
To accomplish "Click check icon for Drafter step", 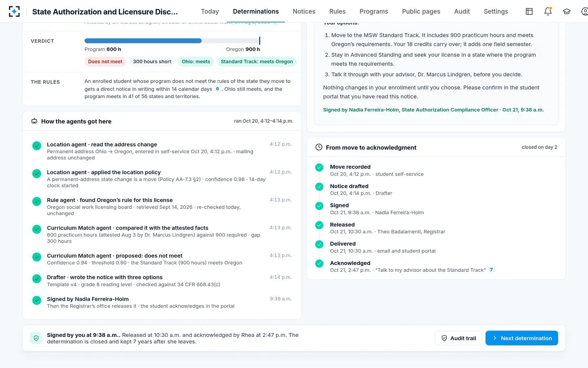I will click(37, 278).
